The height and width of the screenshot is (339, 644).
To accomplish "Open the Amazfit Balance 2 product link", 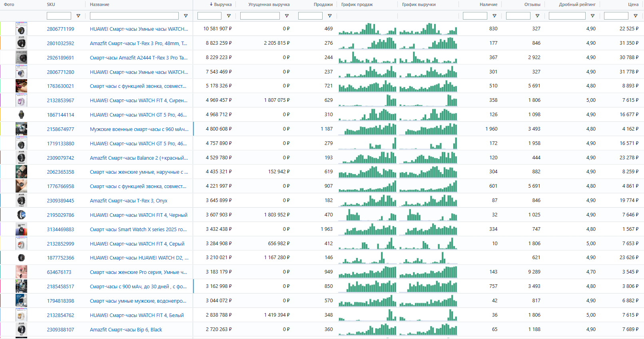I will pyautogui.click(x=139, y=158).
